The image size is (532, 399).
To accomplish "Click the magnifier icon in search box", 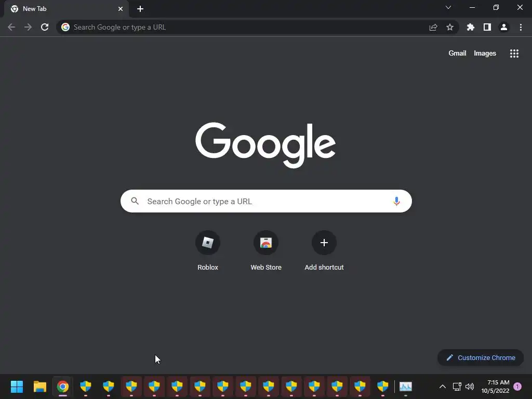I will pos(135,201).
